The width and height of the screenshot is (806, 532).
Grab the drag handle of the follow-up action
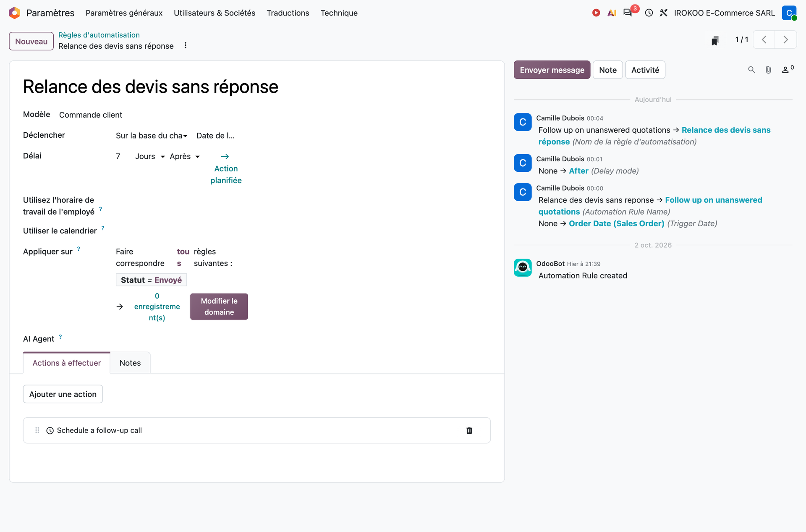(37, 430)
